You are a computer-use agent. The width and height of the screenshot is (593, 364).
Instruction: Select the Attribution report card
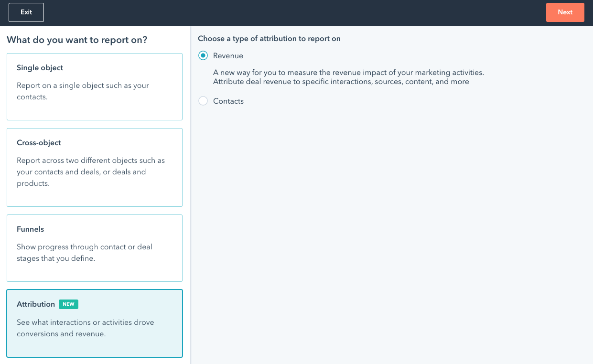click(95, 323)
